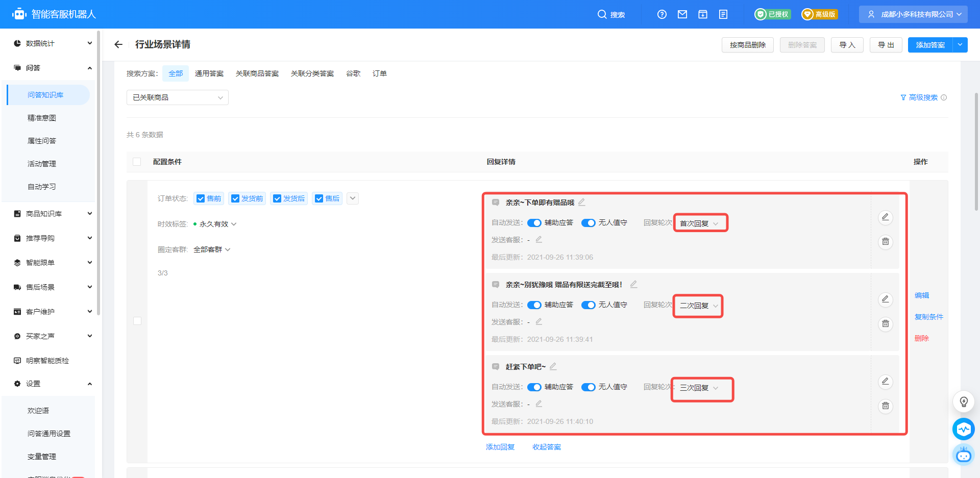980x478 pixels.
Task: Select the 谷歌 tab
Action: [x=353, y=73]
